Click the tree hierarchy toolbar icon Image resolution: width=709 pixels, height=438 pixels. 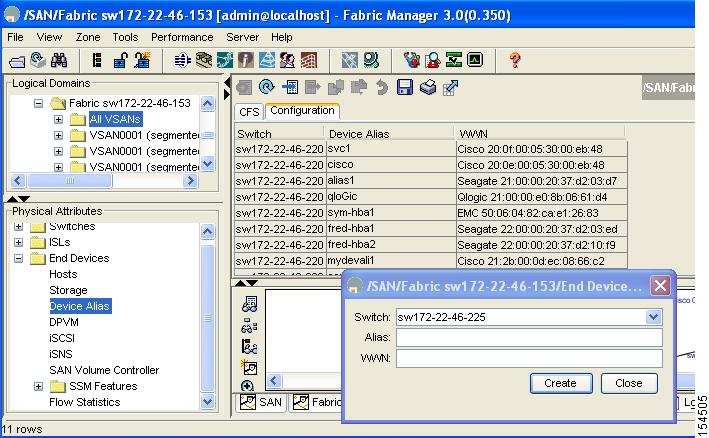(97, 60)
